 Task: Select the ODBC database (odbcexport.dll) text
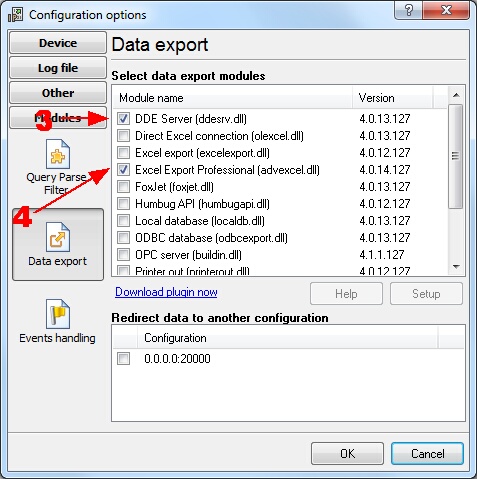click(211, 238)
